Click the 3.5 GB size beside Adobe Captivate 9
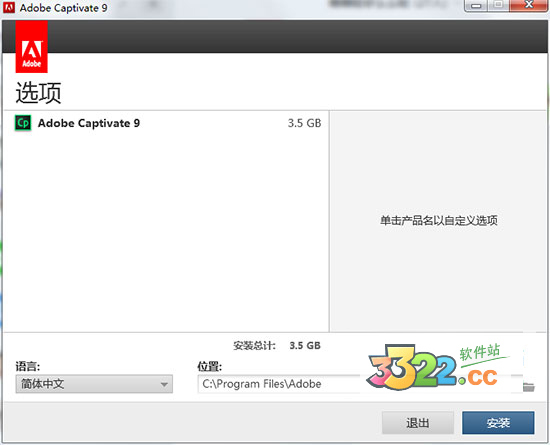550x445 pixels. click(x=304, y=123)
